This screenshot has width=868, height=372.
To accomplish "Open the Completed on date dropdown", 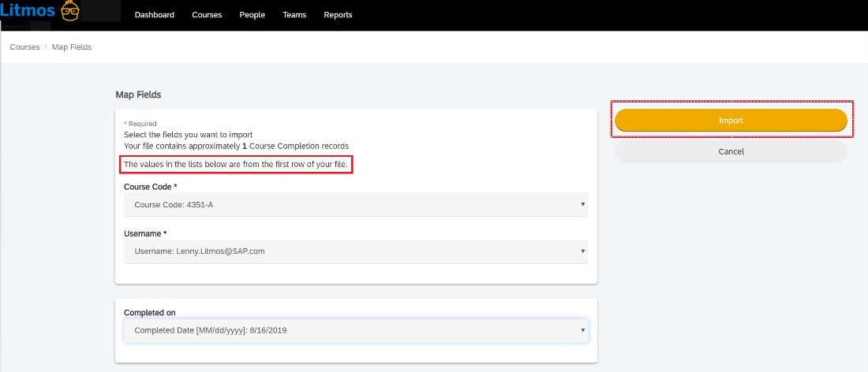I will (356, 330).
